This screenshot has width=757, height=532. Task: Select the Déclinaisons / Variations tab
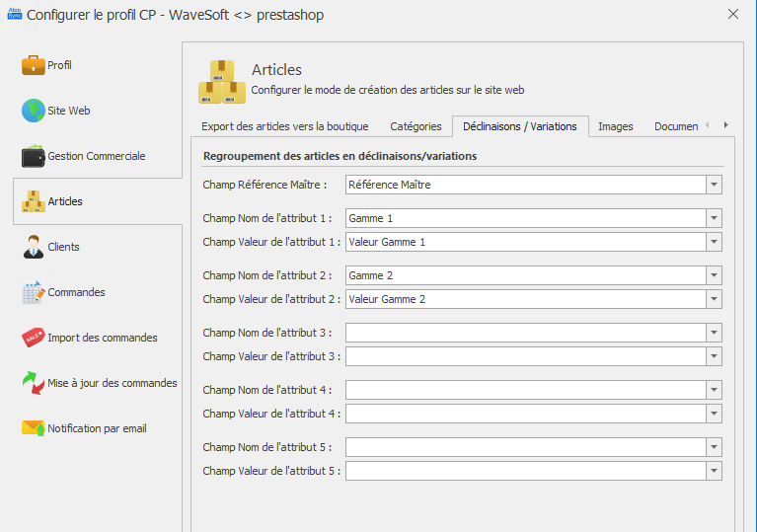pyautogui.click(x=520, y=126)
